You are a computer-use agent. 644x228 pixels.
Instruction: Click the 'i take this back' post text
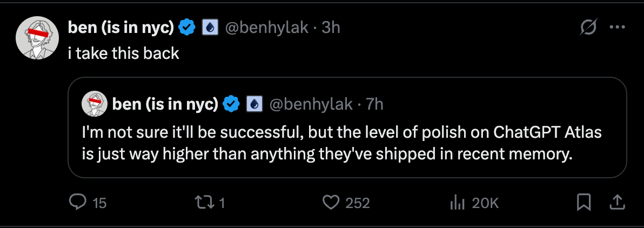pyautogui.click(x=124, y=53)
